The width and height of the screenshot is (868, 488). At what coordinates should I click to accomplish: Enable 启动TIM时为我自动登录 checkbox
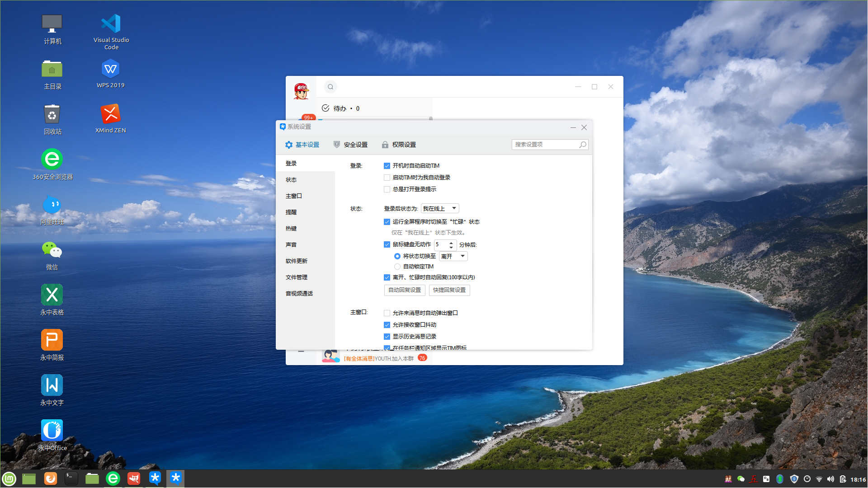click(387, 178)
